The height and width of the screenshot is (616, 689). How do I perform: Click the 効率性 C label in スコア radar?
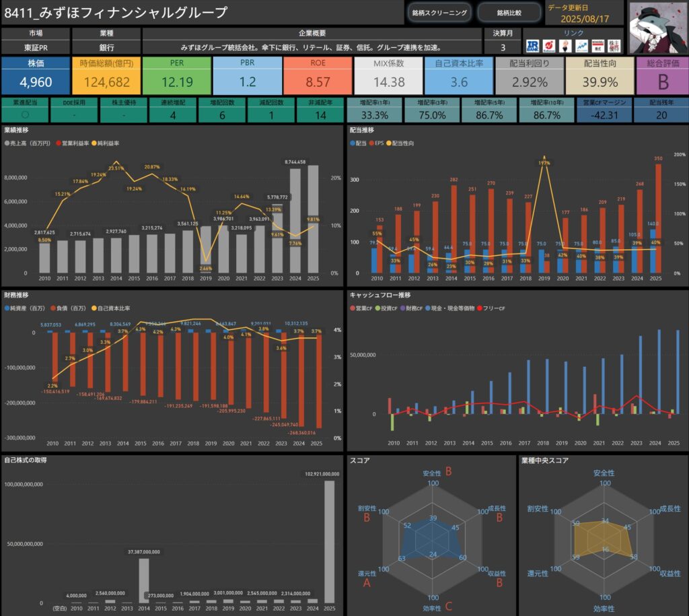click(x=437, y=607)
